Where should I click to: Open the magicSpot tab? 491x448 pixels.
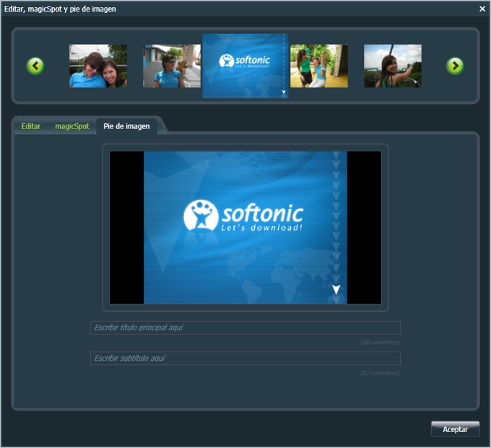coord(72,126)
